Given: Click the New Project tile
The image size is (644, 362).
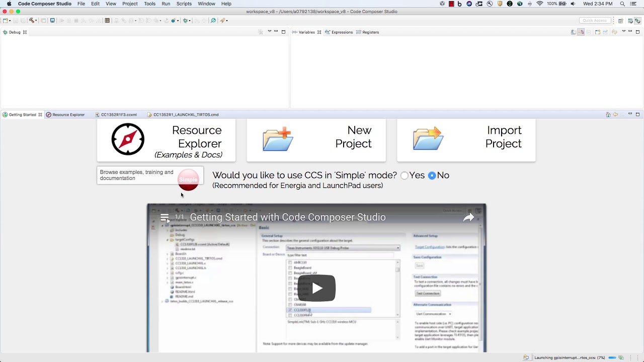Looking at the screenshot, I should point(316,140).
